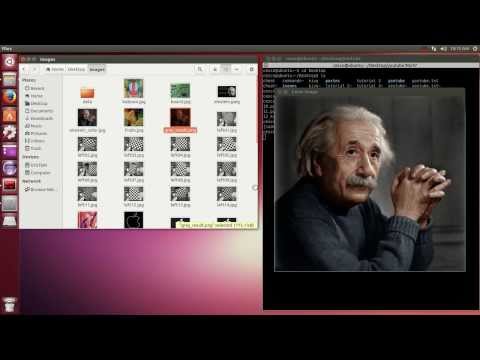This screenshot has height=360, width=480.
Task: Open the Trash icon in the launcher
Action: pos(9,304)
